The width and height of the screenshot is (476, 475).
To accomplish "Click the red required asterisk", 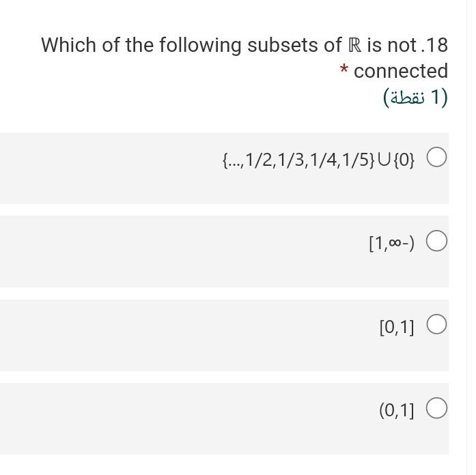I will tap(344, 68).
